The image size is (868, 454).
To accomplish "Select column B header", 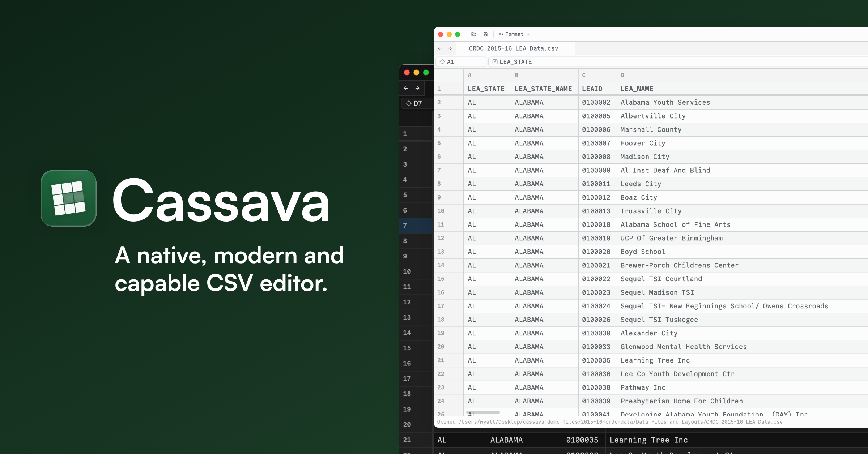I will coord(544,75).
